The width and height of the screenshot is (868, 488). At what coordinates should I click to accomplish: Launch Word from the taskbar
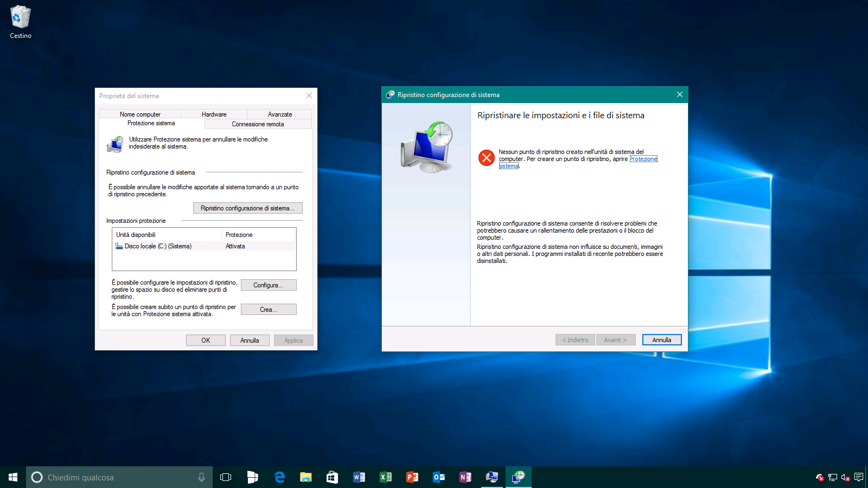[x=359, y=477]
